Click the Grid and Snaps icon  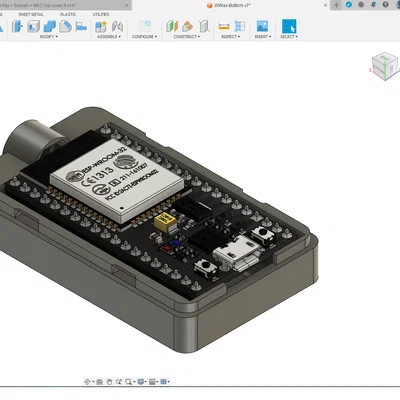coord(152,382)
